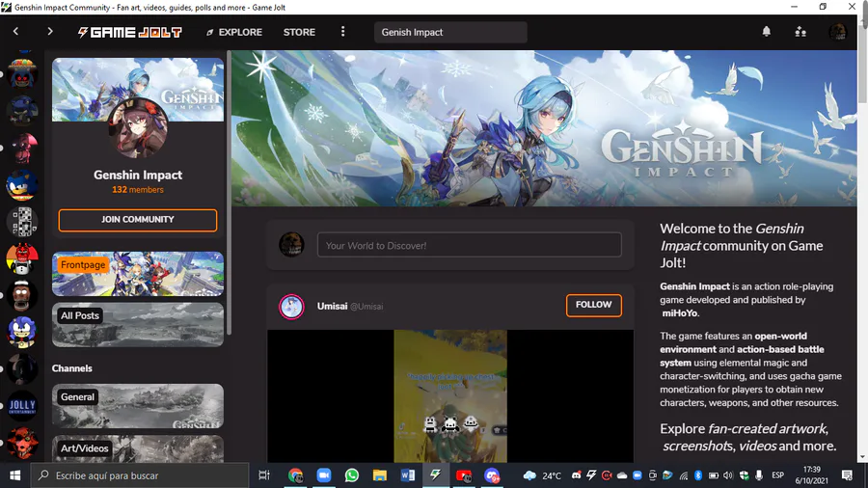Open the Store page
Viewport: 868px width, 488px height.
[x=300, y=32]
